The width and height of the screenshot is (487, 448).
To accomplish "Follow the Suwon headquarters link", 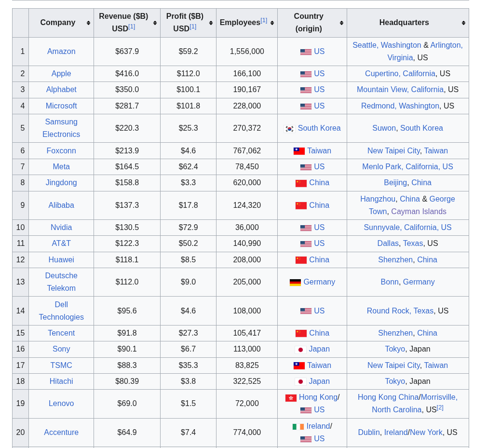I will [x=384, y=128].
